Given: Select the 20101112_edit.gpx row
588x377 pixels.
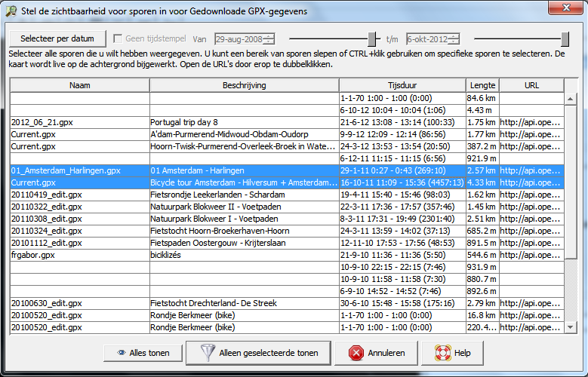Looking at the screenshot, I should (287, 243).
